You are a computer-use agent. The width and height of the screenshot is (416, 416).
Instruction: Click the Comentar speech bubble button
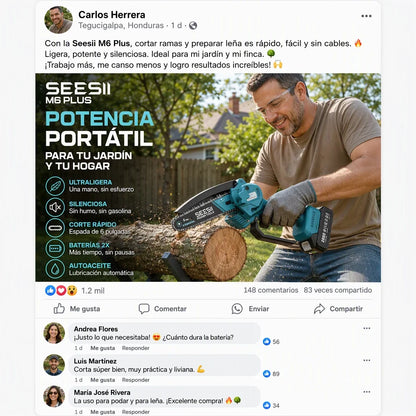[162, 309]
